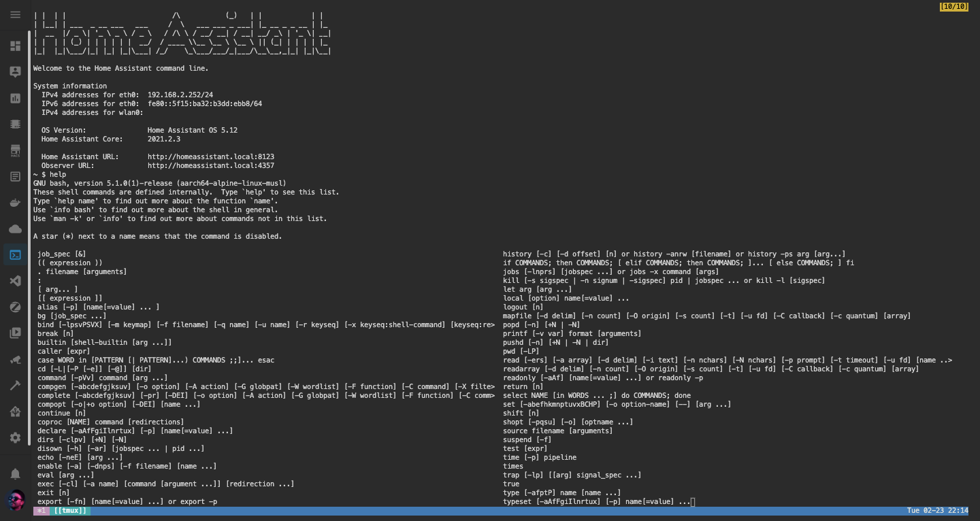Open the Logbook list panel

[x=15, y=177]
